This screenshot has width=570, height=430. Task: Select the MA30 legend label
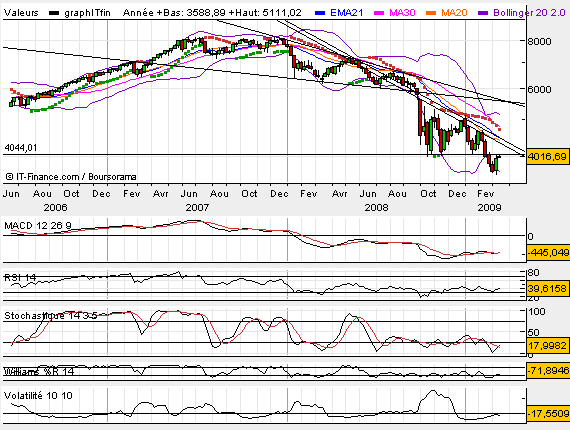point(402,13)
